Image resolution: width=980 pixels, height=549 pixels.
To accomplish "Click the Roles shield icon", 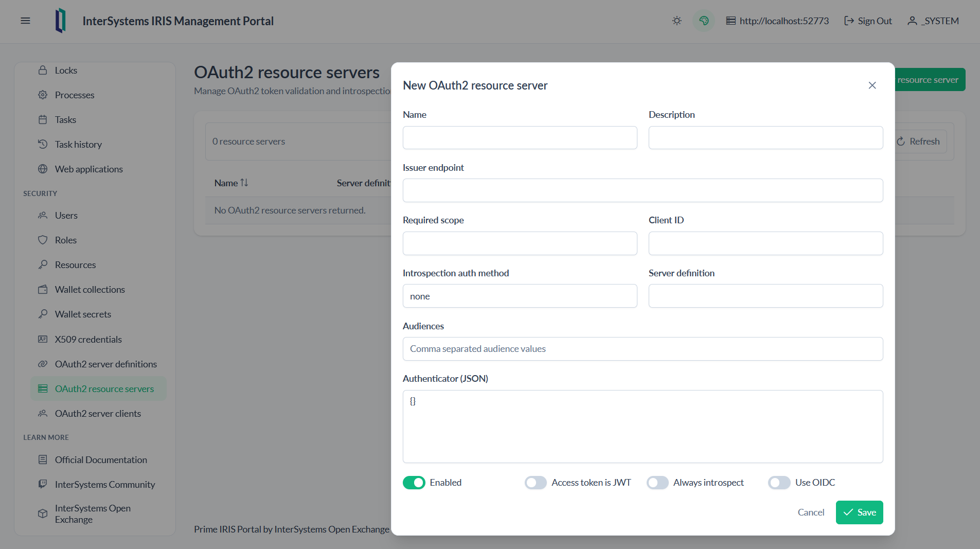I will 43,240.
